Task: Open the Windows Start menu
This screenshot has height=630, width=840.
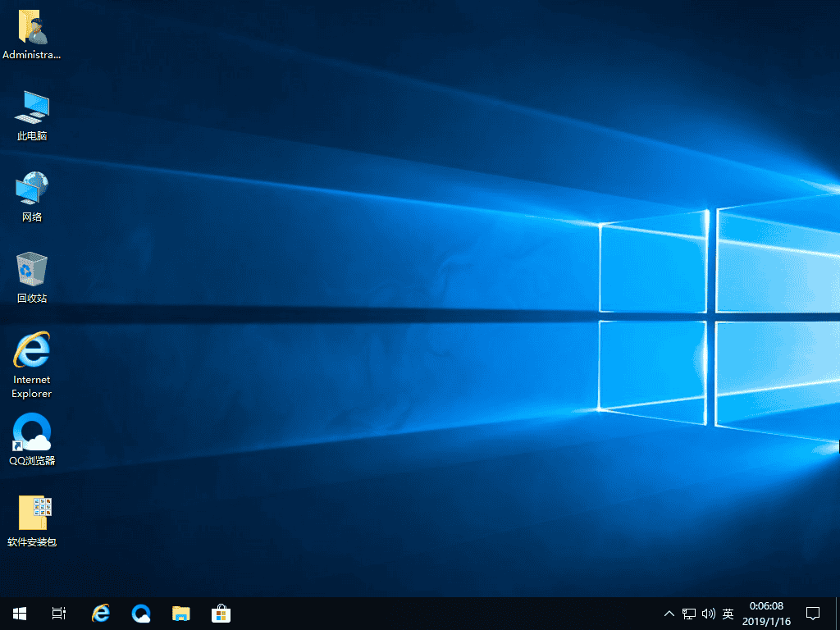Action: 20,614
